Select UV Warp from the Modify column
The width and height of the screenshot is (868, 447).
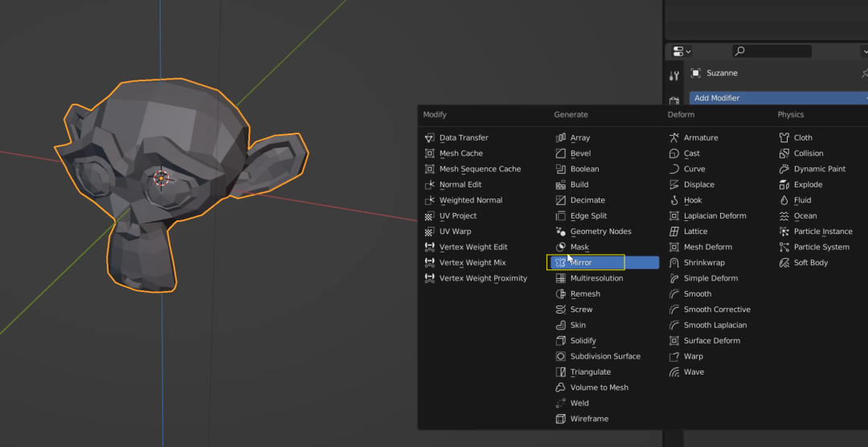[x=455, y=232]
